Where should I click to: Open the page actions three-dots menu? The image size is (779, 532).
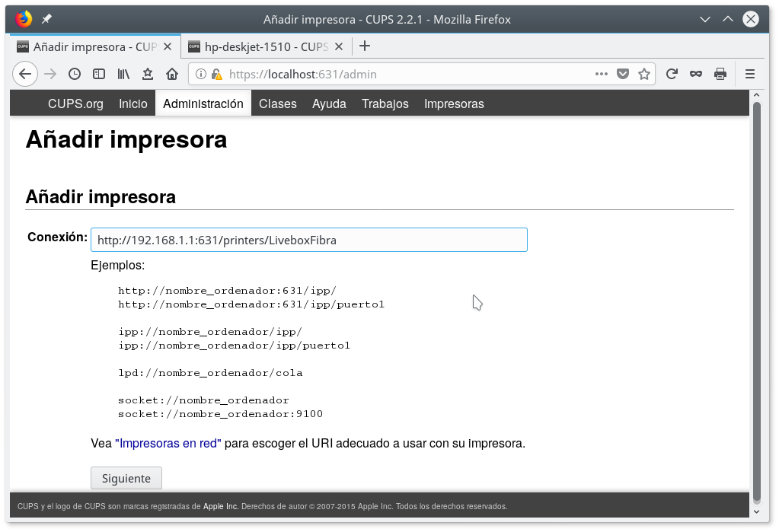click(602, 74)
